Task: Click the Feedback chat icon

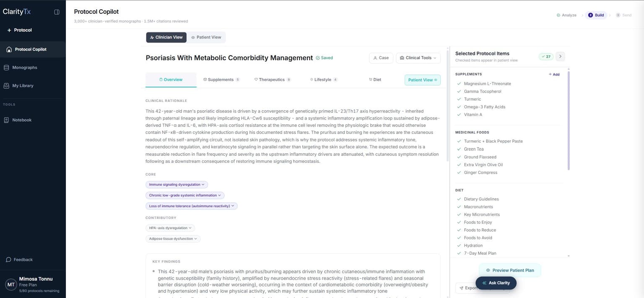Action: pyautogui.click(x=8, y=260)
